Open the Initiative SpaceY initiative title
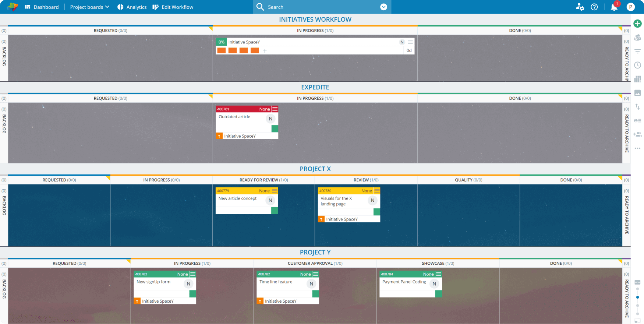 click(x=244, y=42)
